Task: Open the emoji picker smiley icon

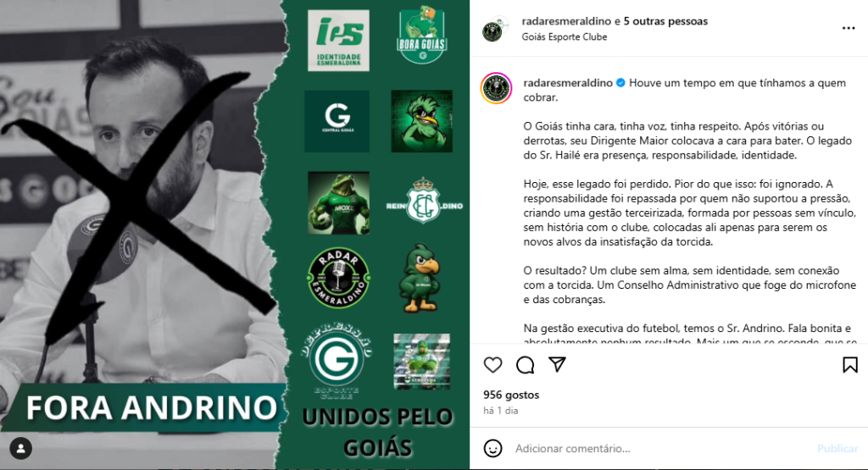Action: point(492,449)
